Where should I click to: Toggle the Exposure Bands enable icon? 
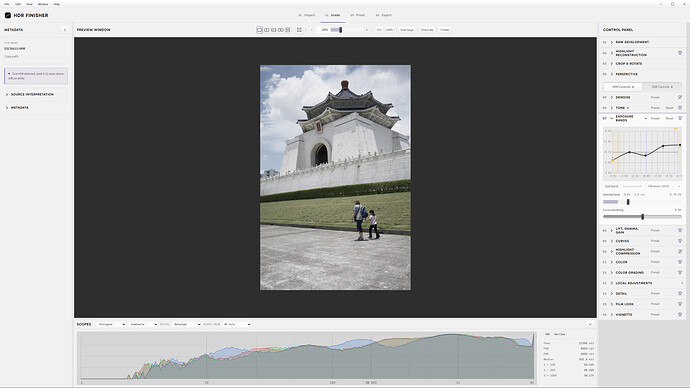pos(680,118)
